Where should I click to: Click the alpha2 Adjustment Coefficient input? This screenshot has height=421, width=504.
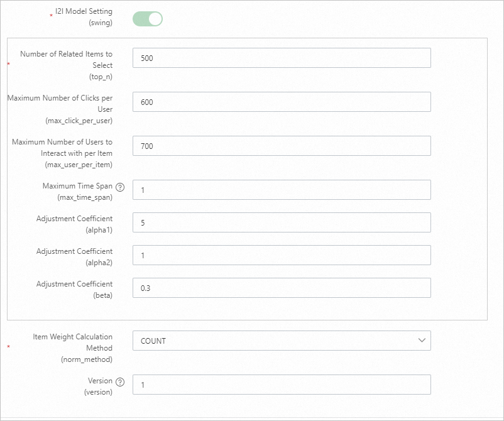coord(282,255)
